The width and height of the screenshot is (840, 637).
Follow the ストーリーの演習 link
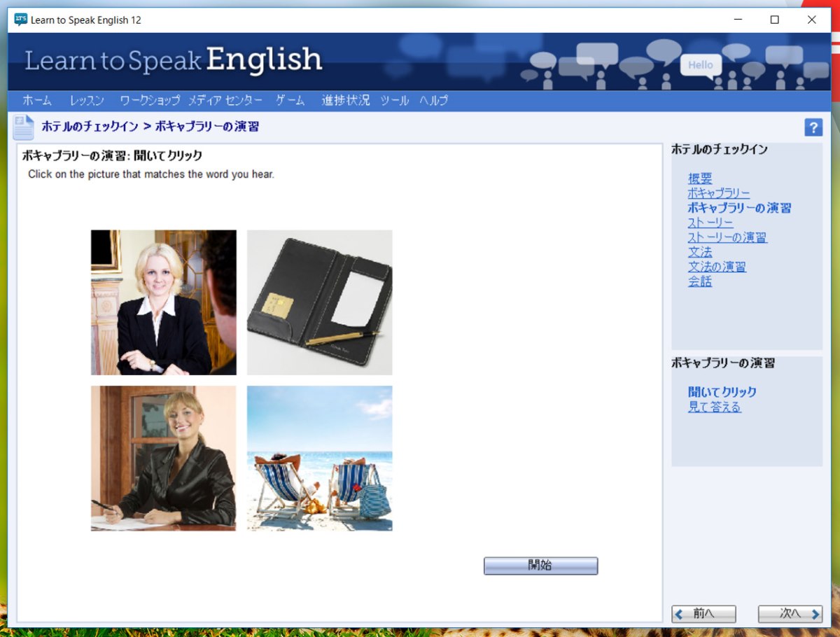pos(727,237)
